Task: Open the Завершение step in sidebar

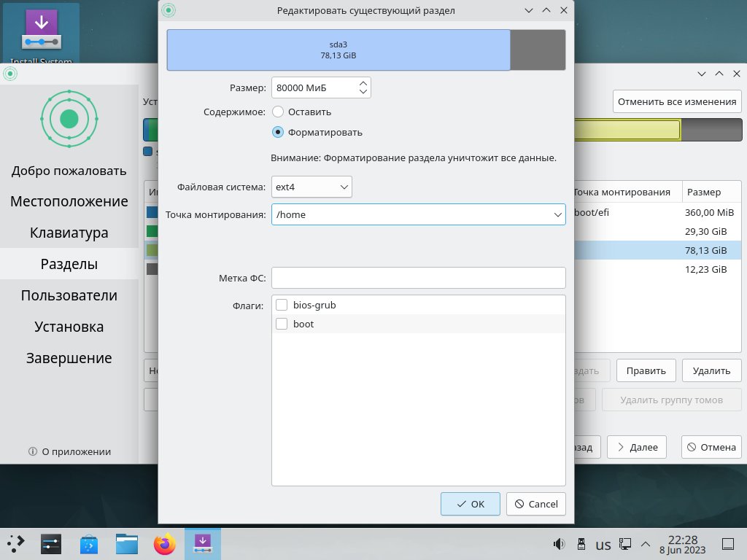Action: (x=69, y=358)
